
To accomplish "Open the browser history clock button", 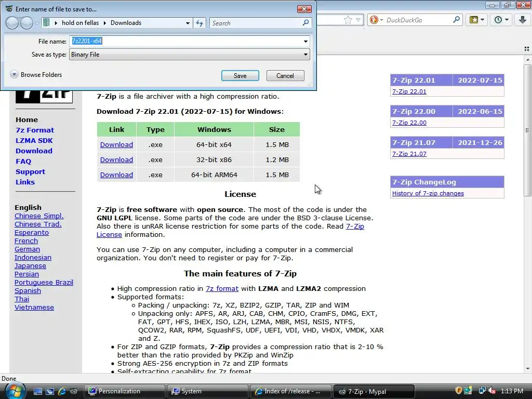I will tap(501, 20).
